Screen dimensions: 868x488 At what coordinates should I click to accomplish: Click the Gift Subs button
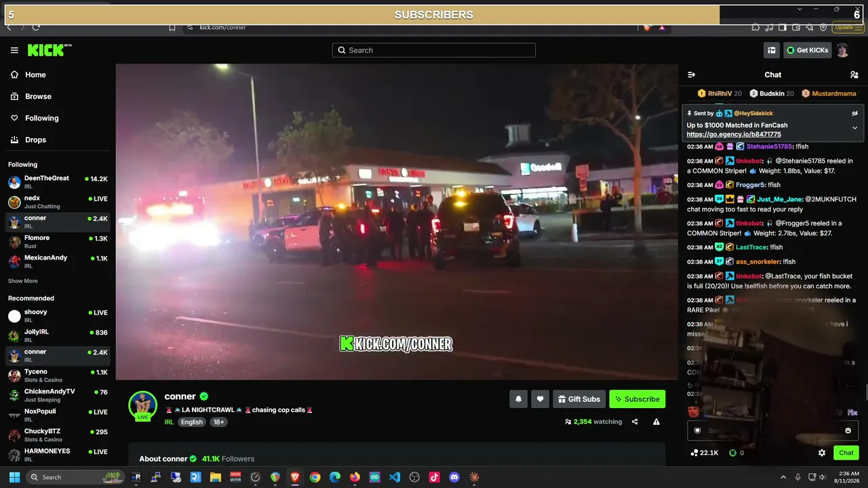pyautogui.click(x=579, y=399)
